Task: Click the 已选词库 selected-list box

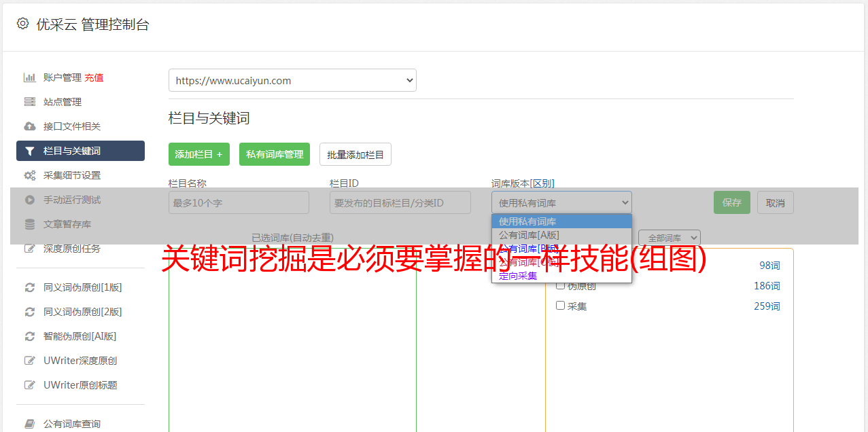Action: click(292, 340)
